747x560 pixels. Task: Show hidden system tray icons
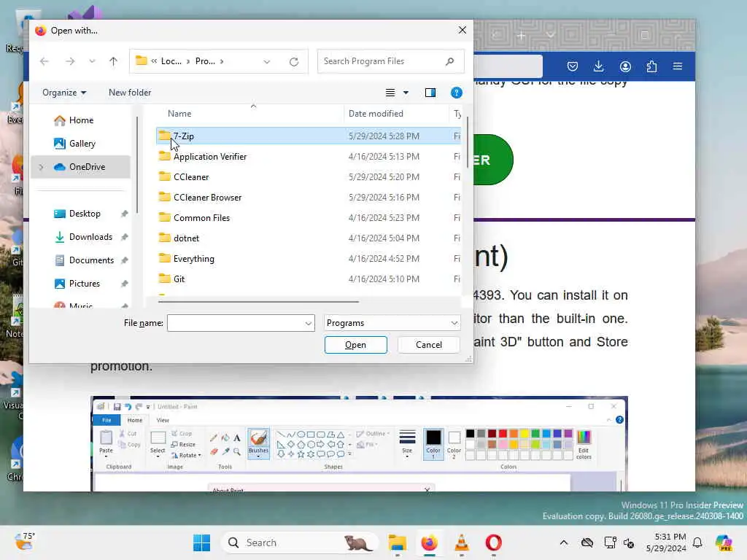click(564, 542)
